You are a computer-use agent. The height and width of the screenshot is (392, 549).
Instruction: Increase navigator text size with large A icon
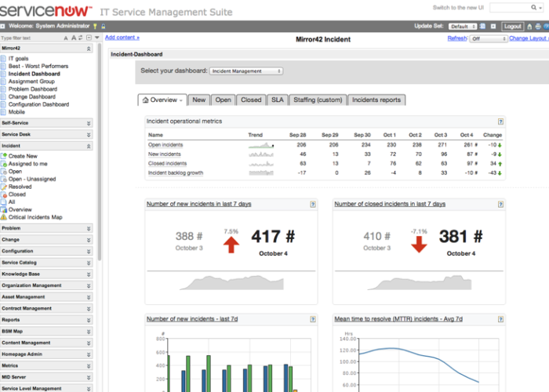tap(74, 38)
